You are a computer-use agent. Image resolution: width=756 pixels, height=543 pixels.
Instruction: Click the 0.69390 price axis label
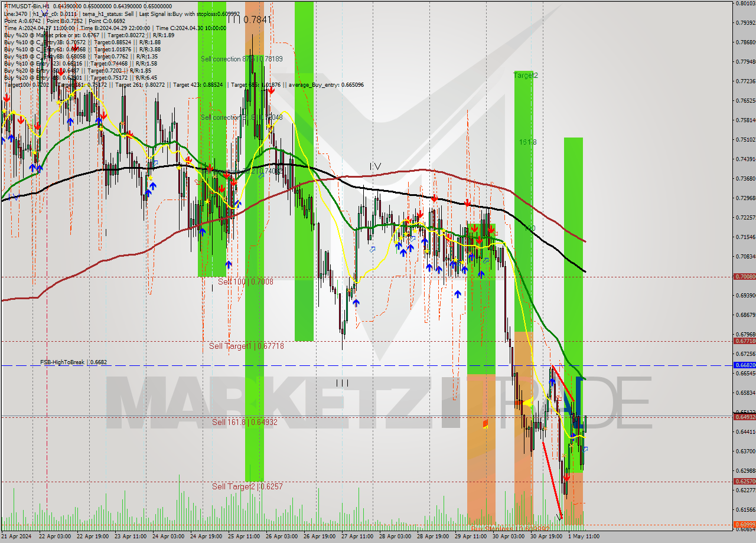tap(745, 295)
